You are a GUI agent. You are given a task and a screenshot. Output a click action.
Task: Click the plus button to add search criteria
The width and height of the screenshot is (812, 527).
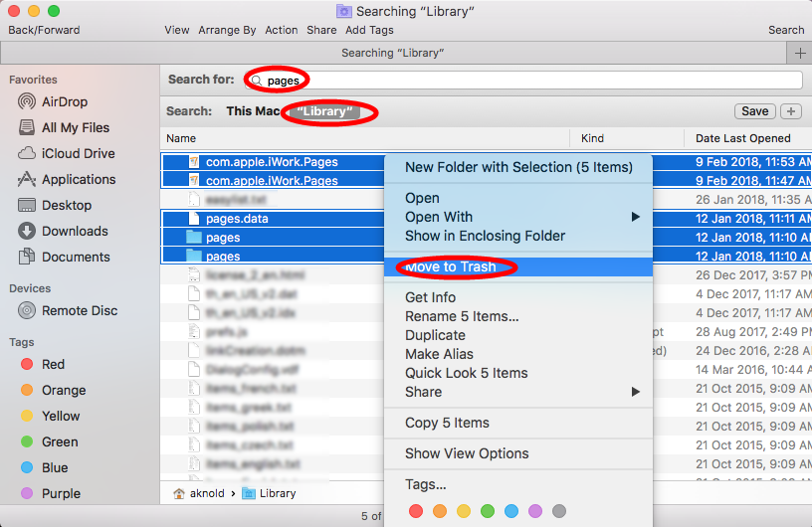791,111
